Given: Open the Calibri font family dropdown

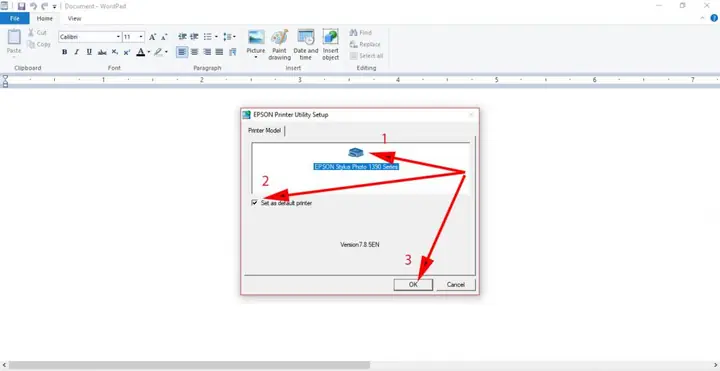Looking at the screenshot, I should pyautogui.click(x=118, y=37).
